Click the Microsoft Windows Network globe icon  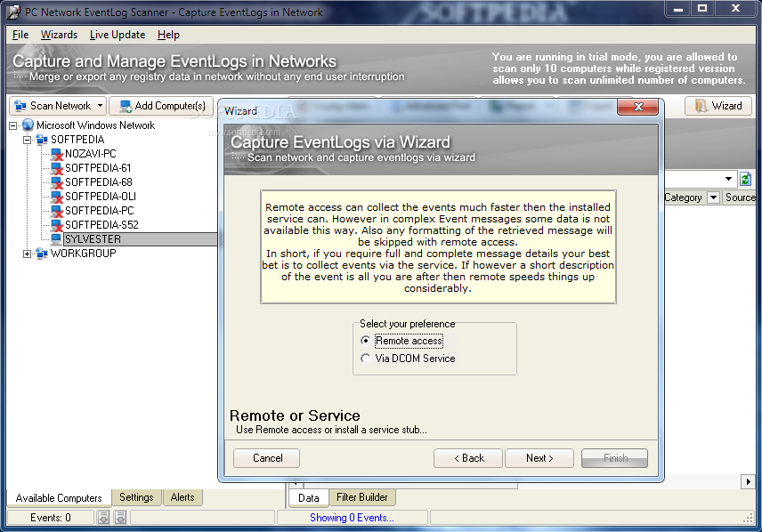pyautogui.click(x=28, y=125)
